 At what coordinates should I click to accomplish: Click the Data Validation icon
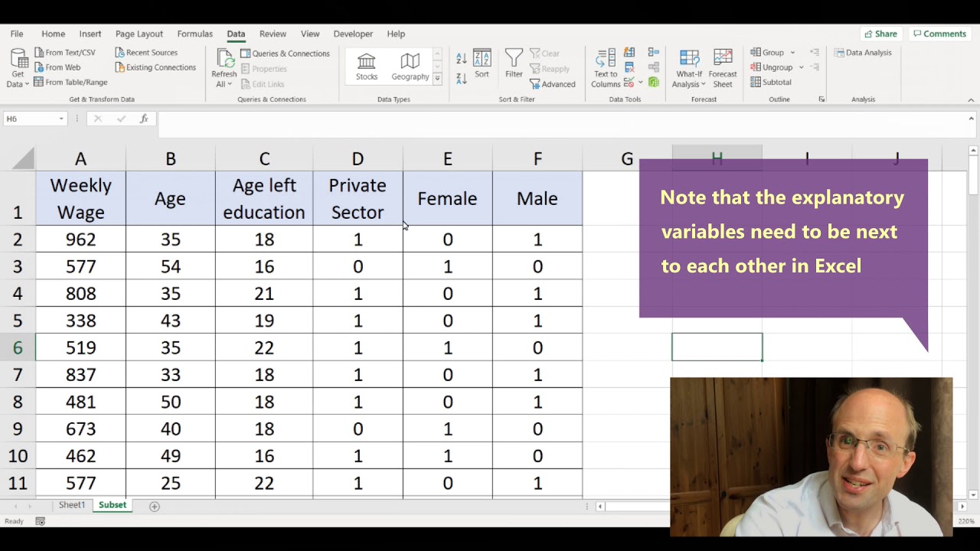click(629, 82)
